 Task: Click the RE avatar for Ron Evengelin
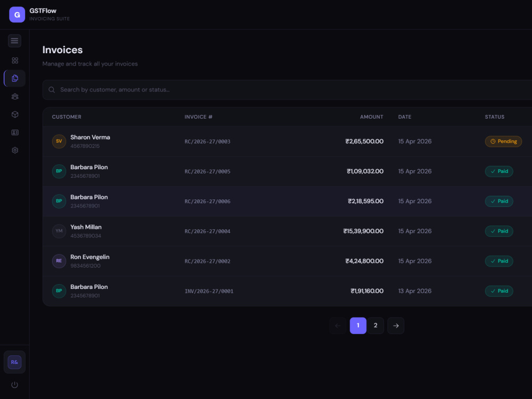tap(59, 261)
